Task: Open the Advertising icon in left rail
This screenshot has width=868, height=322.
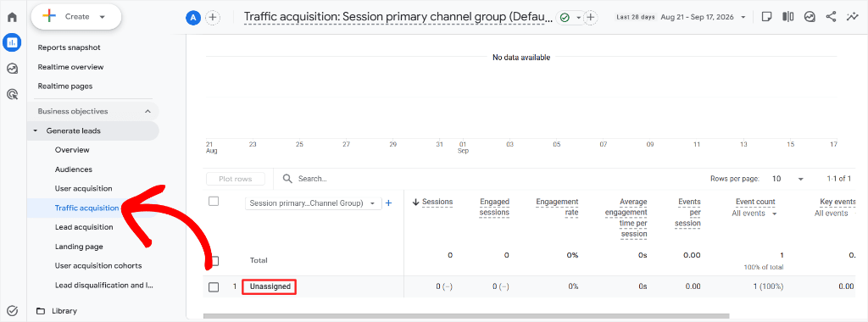Action: tap(12, 94)
